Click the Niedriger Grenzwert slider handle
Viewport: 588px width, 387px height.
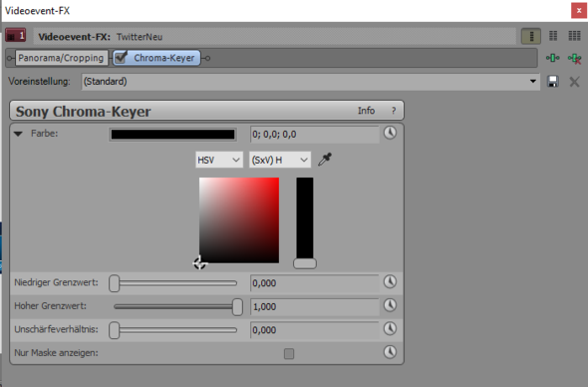click(114, 283)
